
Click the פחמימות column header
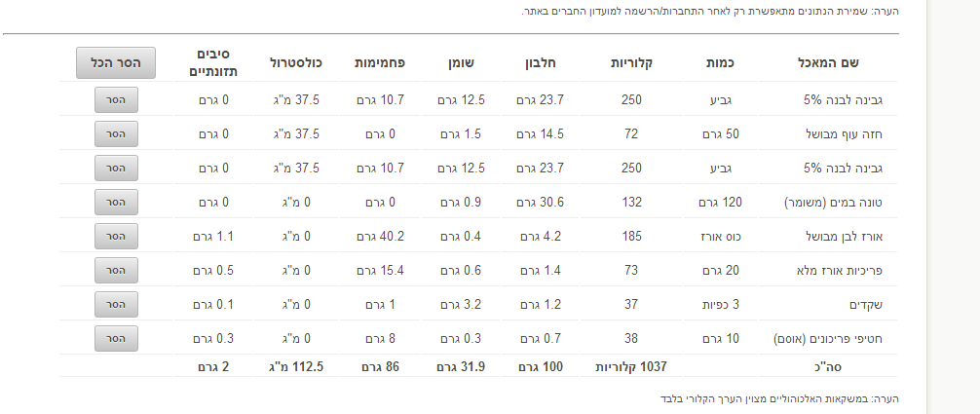[x=380, y=62]
